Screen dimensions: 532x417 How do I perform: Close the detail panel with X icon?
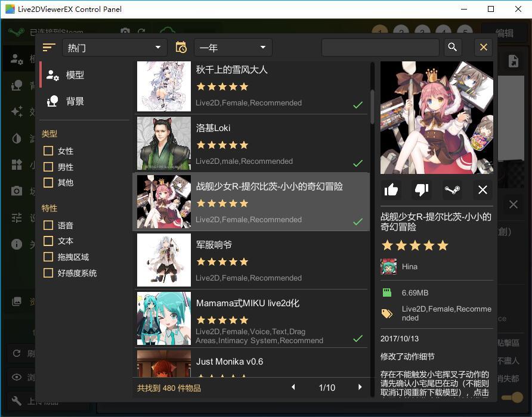coord(482,189)
